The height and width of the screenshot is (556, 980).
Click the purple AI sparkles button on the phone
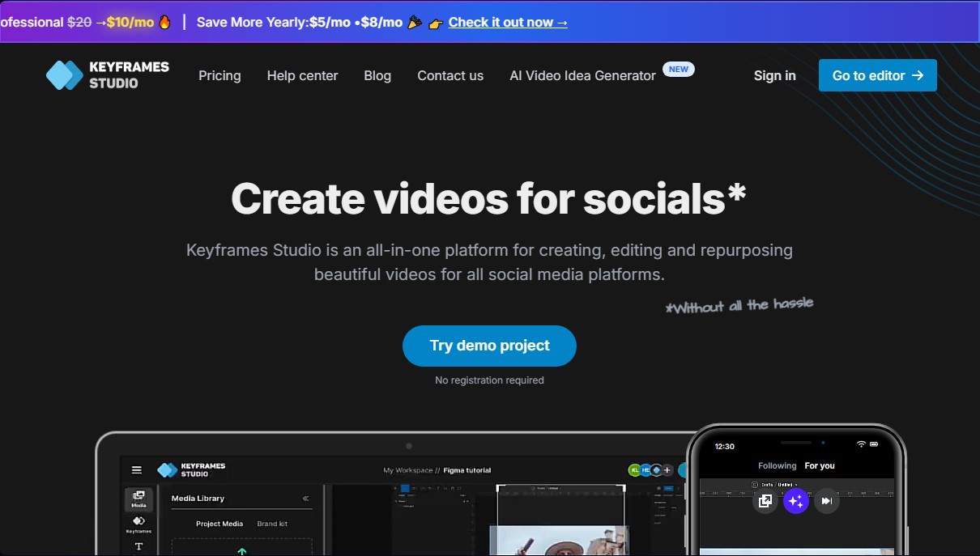(x=796, y=501)
